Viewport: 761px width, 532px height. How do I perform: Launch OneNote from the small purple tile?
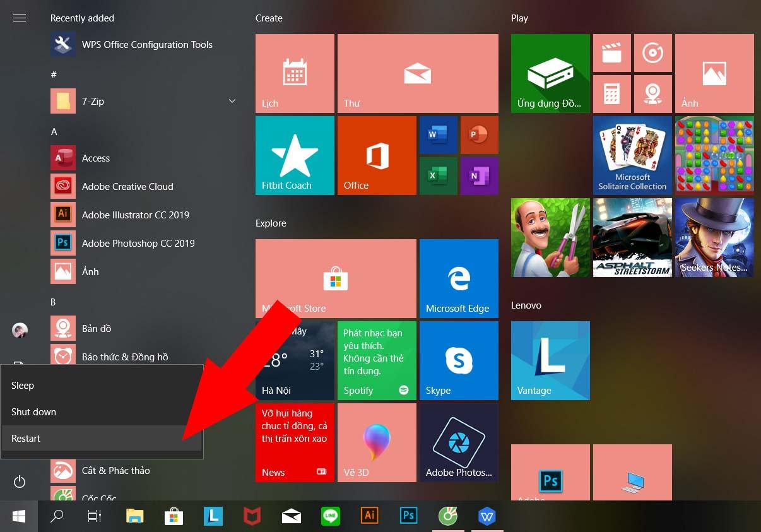pyautogui.click(x=479, y=175)
